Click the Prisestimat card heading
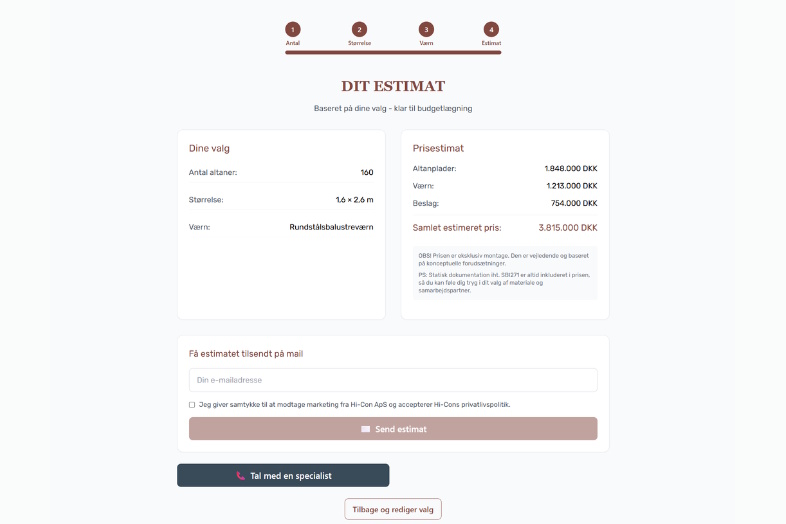Image resolution: width=786 pixels, height=524 pixels. [438, 149]
